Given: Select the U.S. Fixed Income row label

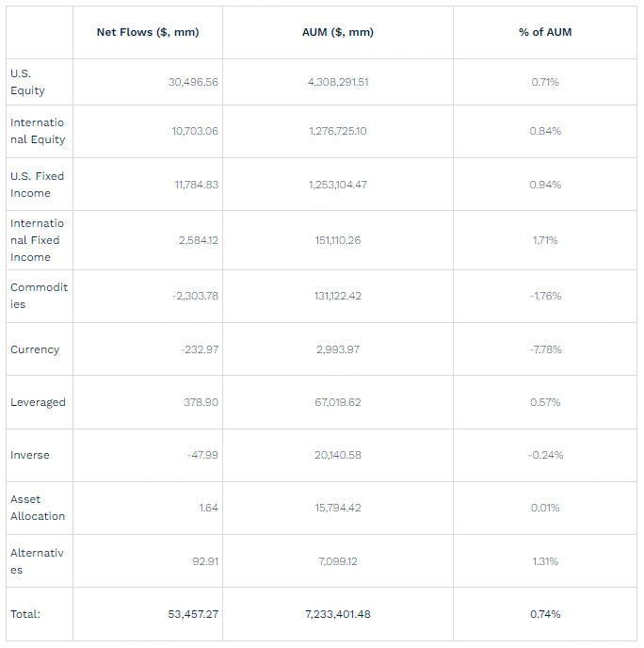Looking at the screenshot, I should pyautogui.click(x=38, y=185).
